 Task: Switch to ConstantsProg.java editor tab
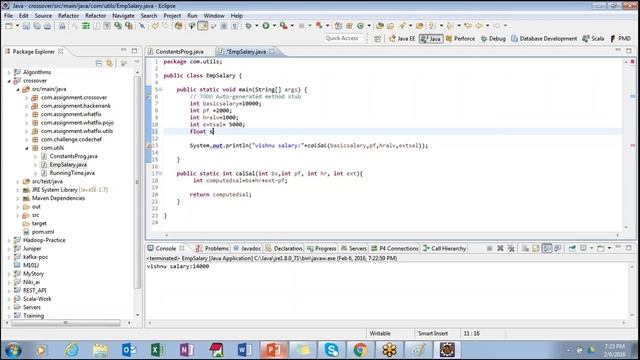[179, 51]
